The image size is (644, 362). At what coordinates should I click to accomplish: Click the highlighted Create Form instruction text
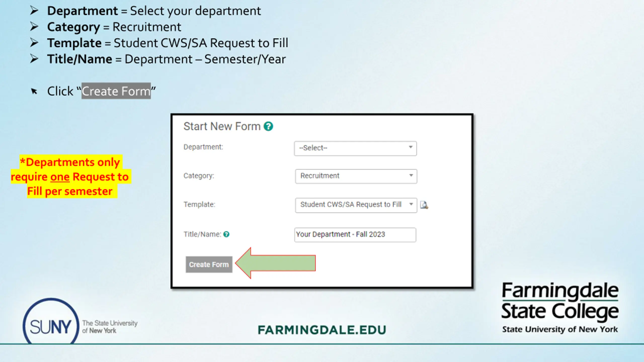click(x=116, y=91)
